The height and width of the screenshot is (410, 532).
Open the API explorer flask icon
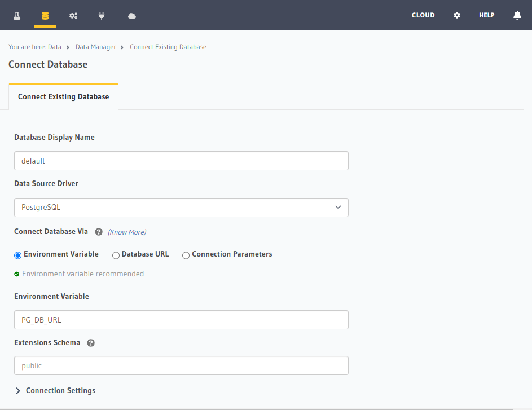click(x=16, y=15)
